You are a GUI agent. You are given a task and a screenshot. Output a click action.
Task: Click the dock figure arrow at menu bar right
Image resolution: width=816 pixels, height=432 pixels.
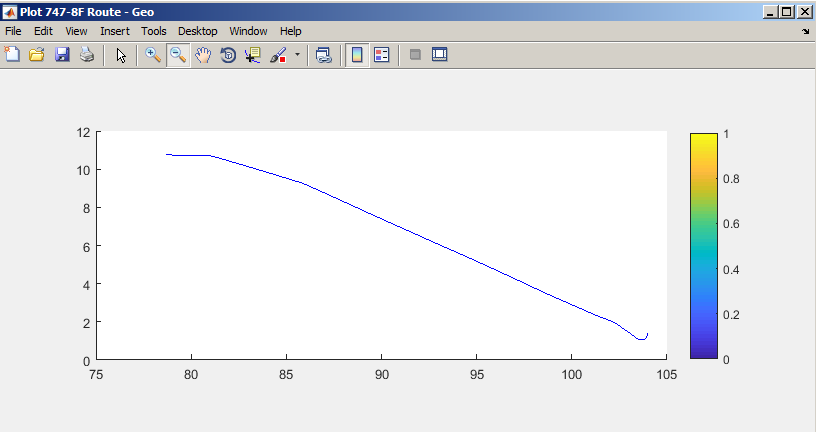[806, 32]
